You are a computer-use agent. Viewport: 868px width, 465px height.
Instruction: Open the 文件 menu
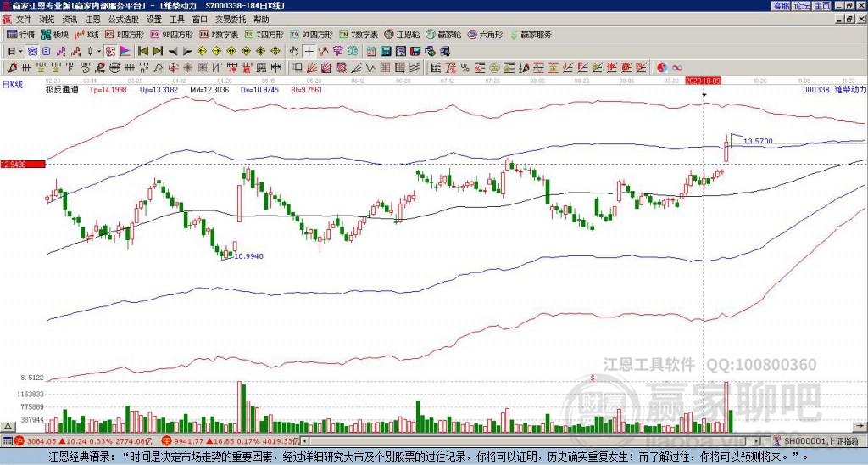(x=24, y=20)
